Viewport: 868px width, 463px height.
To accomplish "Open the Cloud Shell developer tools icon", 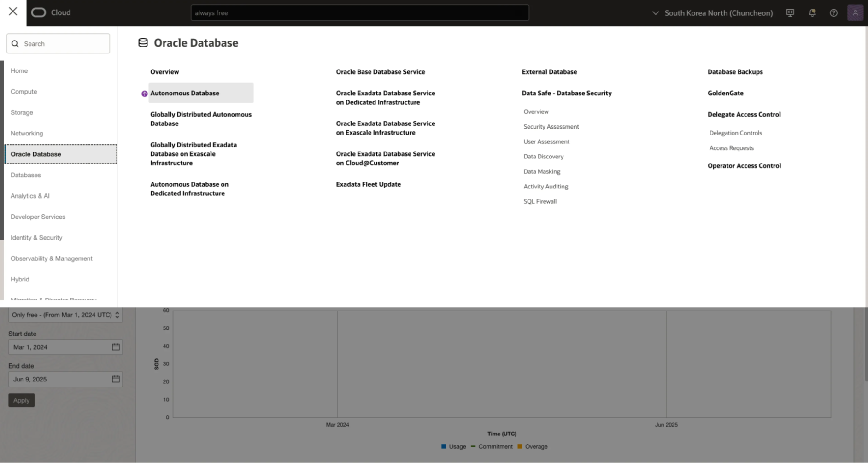I will (x=790, y=13).
